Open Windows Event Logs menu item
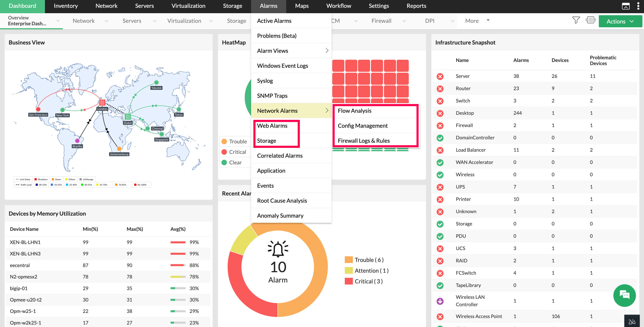 pos(291,66)
